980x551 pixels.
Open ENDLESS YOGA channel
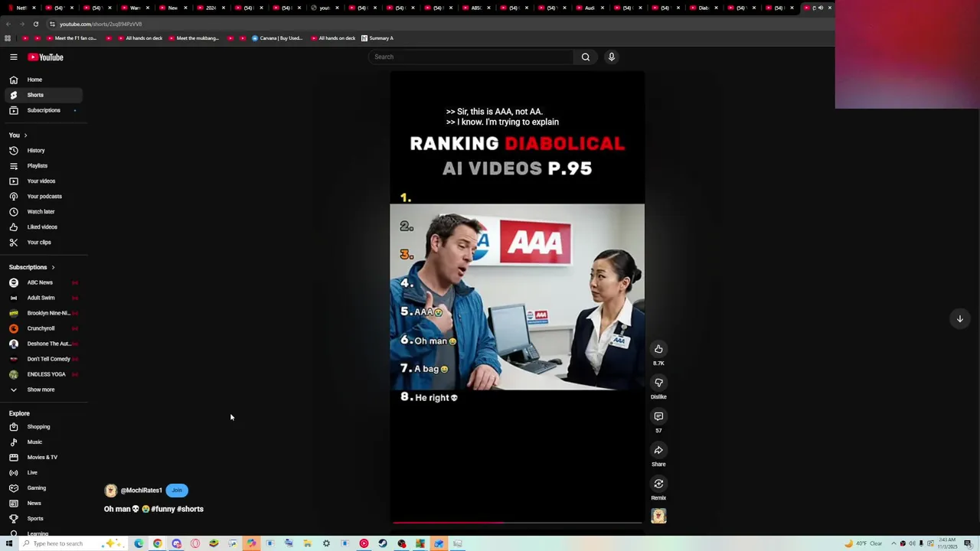(x=44, y=374)
